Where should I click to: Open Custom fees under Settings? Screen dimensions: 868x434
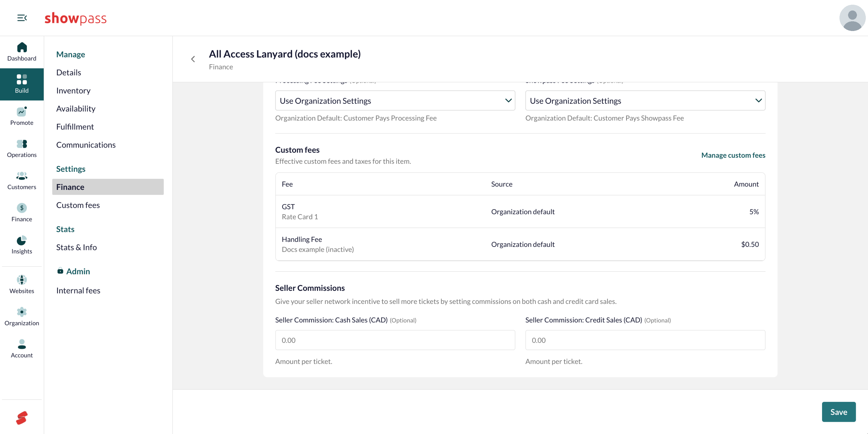78,205
